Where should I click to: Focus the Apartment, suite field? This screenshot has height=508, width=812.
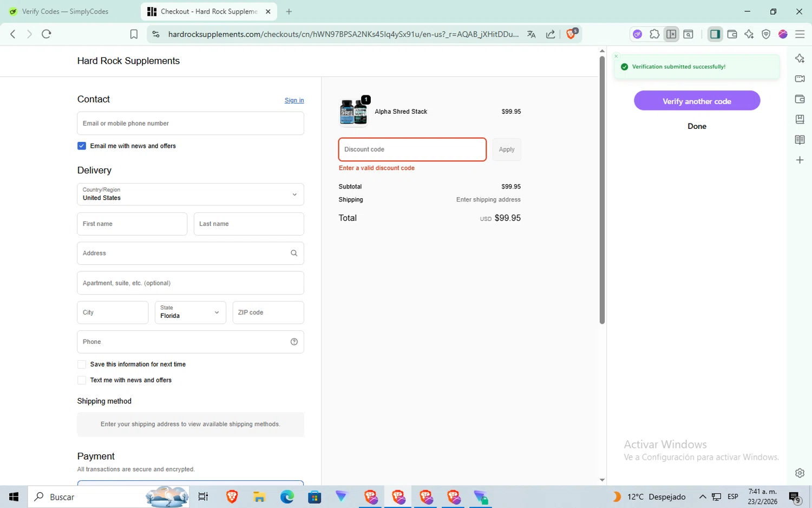coord(191,283)
